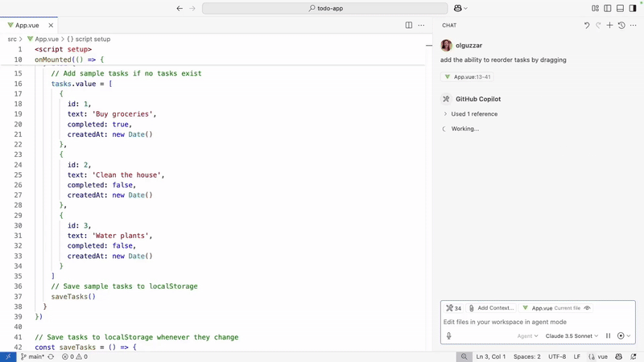The width and height of the screenshot is (644, 362).
Task: Open errors and warnings count in status bar
Action: coord(75,356)
